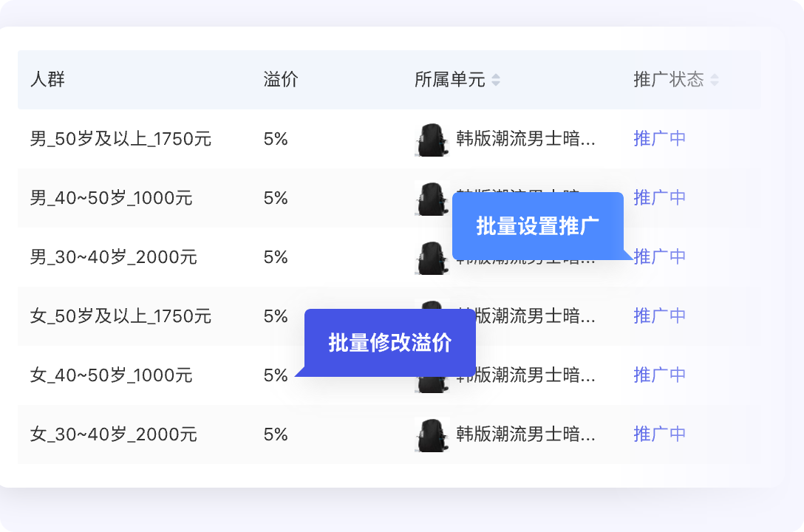
Task: Click the 批量修改溢价 button
Action: [x=390, y=341]
